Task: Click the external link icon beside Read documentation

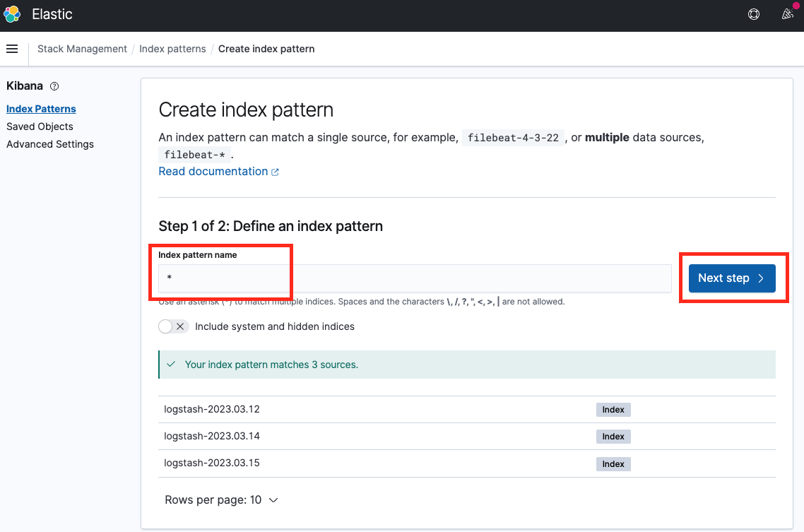Action: [x=275, y=172]
